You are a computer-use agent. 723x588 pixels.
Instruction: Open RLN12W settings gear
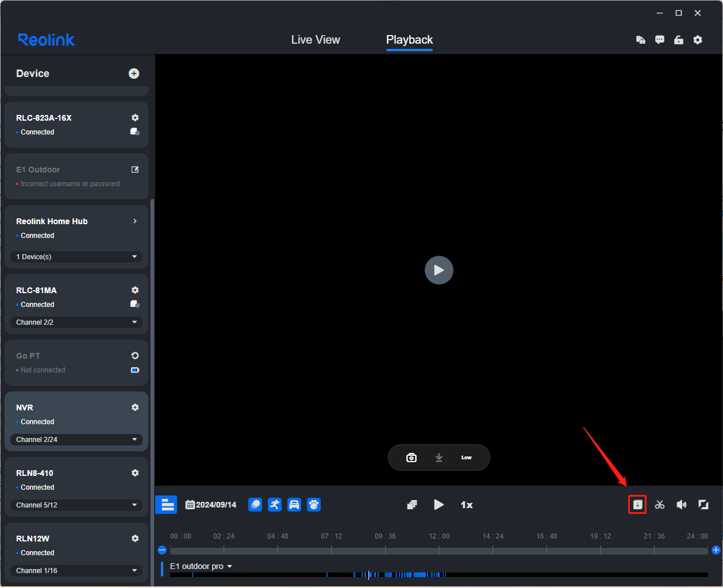coord(135,539)
